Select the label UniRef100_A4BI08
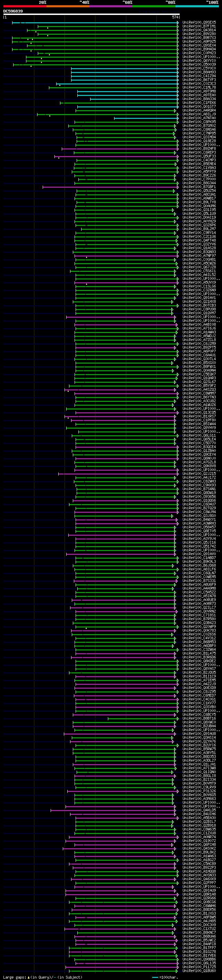 [x=199, y=324]
